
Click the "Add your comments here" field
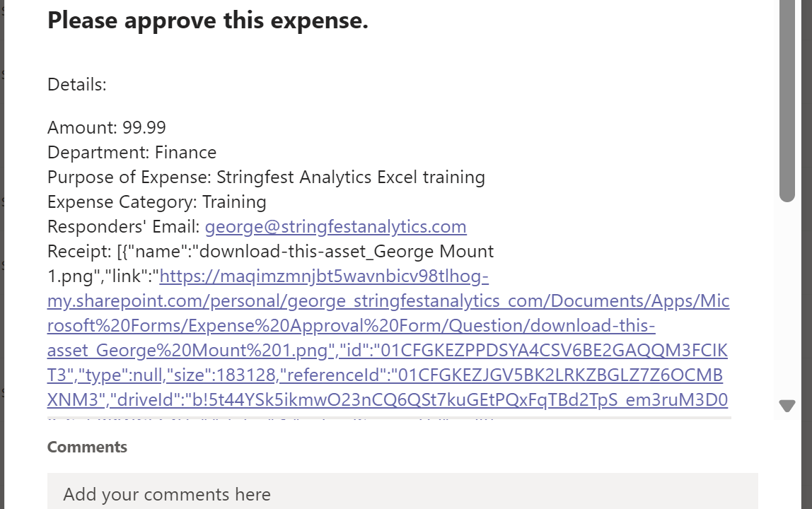tap(402, 493)
